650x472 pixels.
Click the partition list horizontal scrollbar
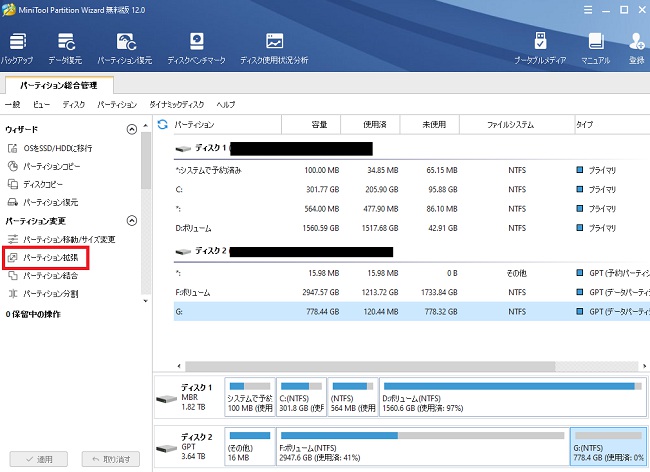coord(370,366)
